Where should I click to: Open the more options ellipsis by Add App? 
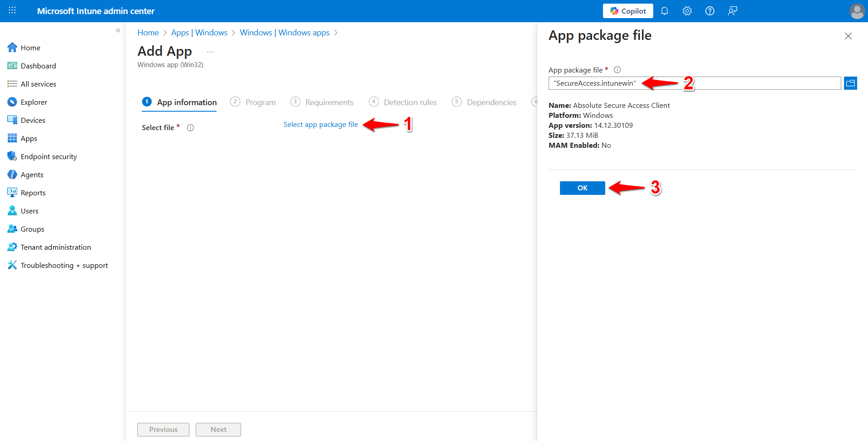point(210,52)
